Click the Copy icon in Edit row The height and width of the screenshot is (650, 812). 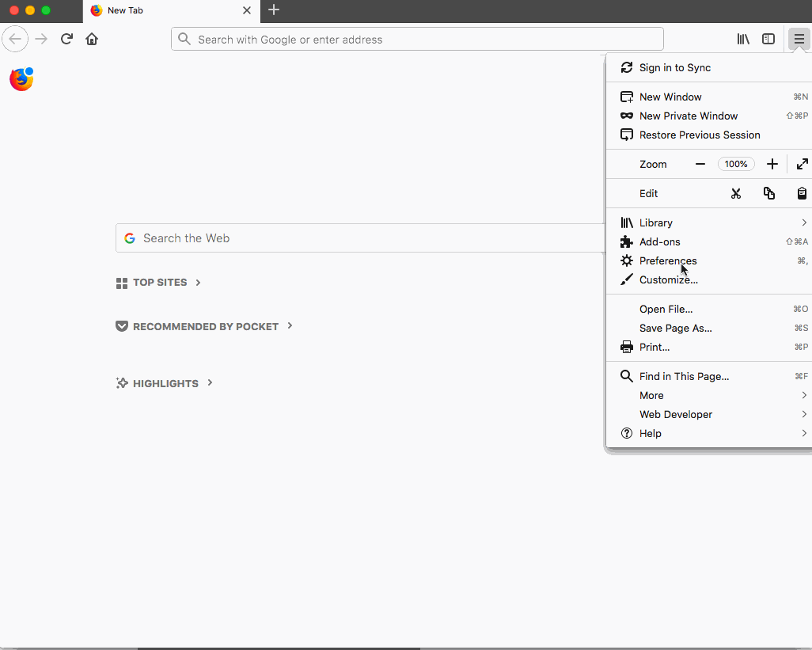[x=768, y=193]
